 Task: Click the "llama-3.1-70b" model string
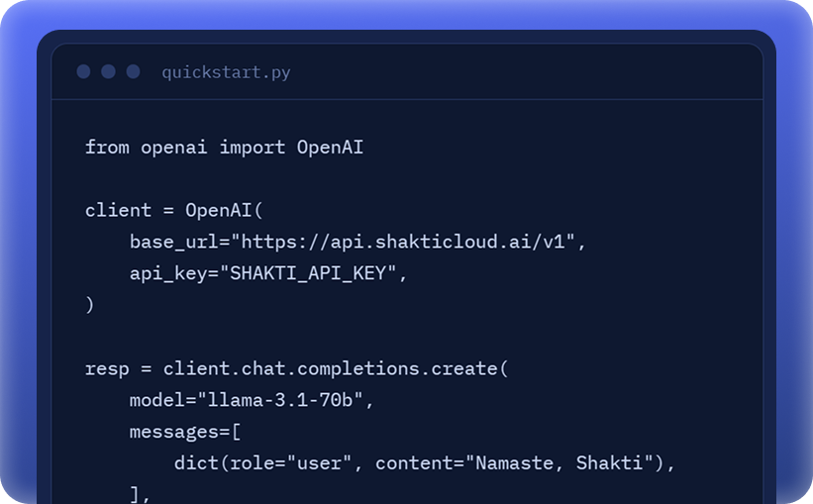[x=280, y=400]
